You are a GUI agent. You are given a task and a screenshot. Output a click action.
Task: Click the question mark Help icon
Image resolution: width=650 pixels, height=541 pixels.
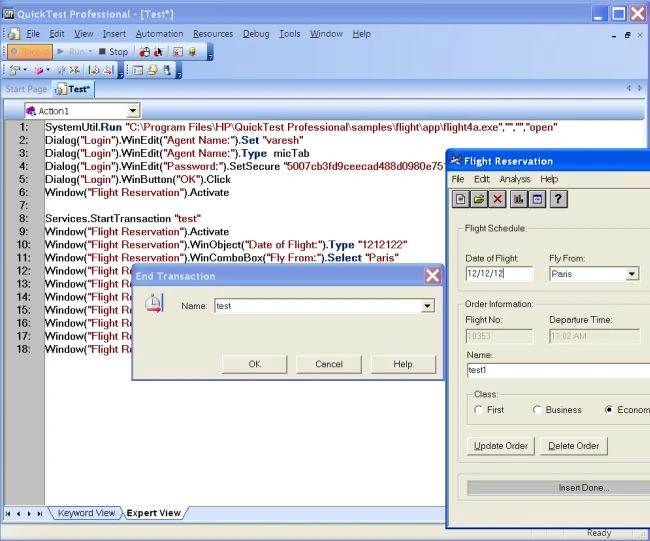558,199
